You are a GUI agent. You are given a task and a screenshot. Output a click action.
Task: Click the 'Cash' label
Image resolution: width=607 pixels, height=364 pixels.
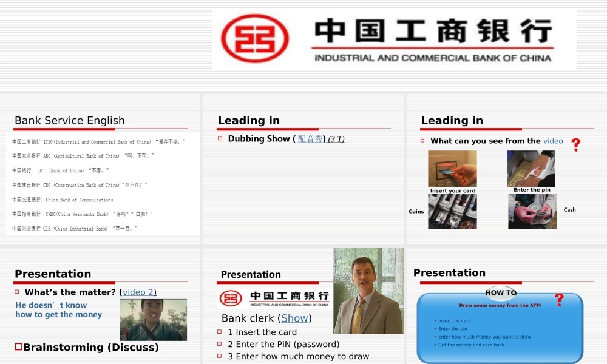click(x=569, y=210)
